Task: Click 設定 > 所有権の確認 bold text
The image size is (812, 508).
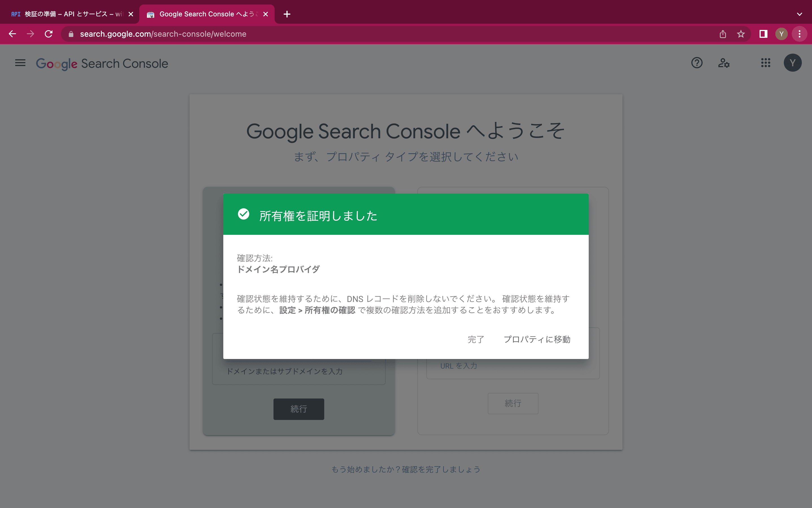Action: pos(317,310)
